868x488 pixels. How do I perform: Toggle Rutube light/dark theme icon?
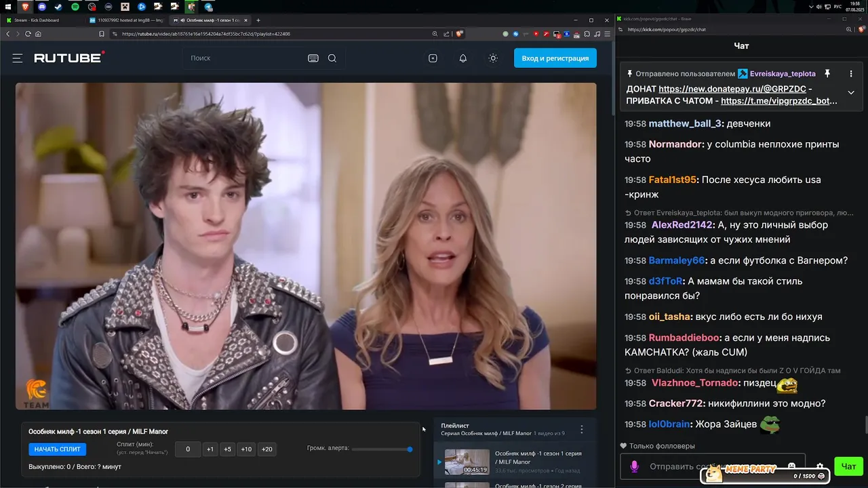pos(493,58)
